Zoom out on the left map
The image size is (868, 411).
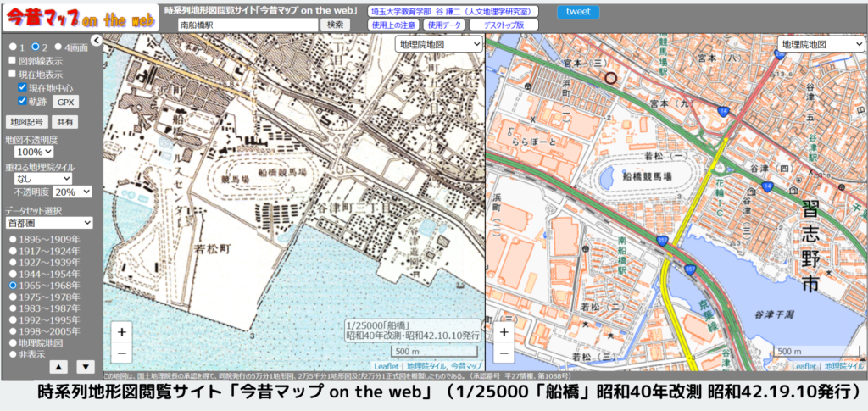click(x=122, y=353)
